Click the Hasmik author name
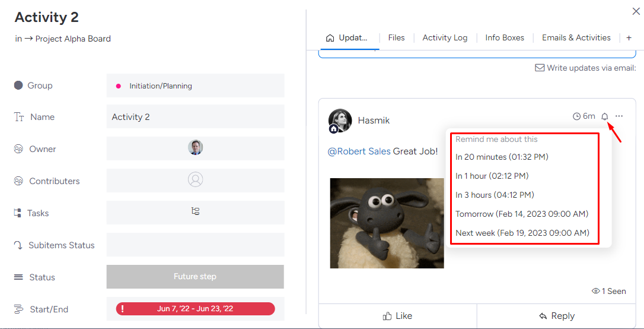 (x=374, y=121)
